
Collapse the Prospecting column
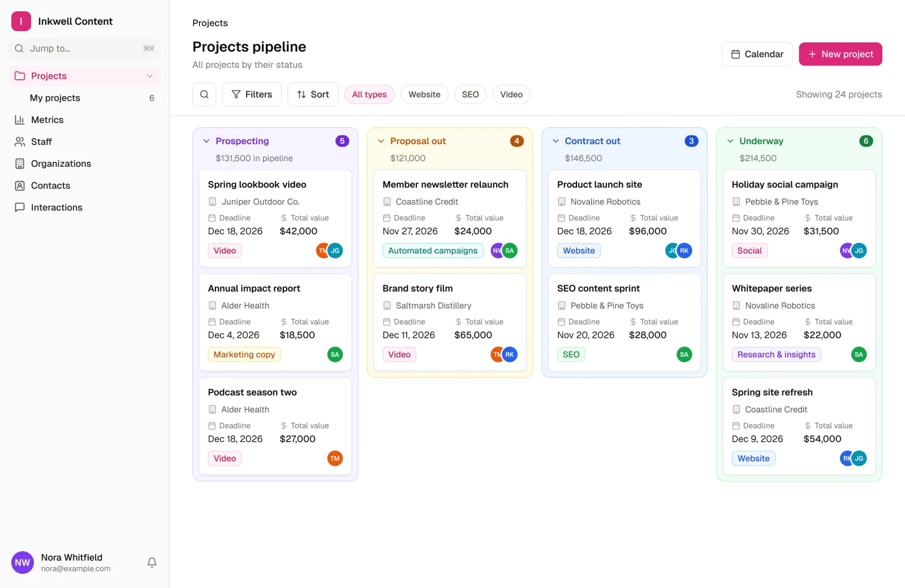[206, 141]
